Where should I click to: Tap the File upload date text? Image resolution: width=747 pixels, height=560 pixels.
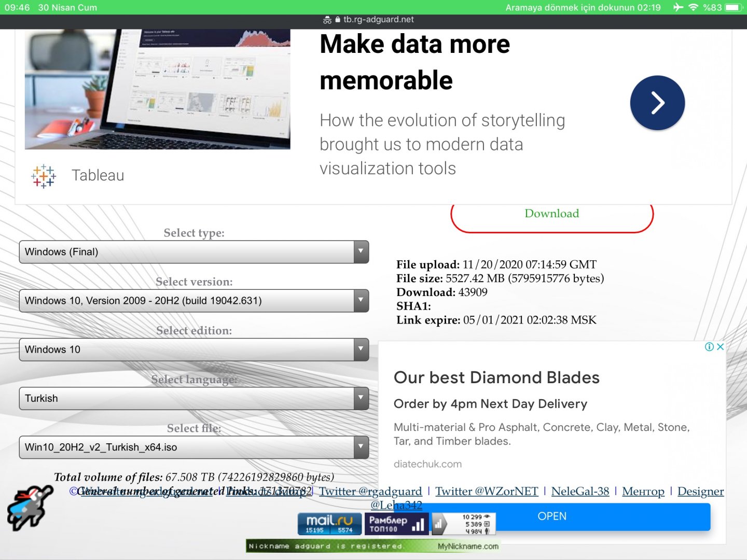[530, 264]
